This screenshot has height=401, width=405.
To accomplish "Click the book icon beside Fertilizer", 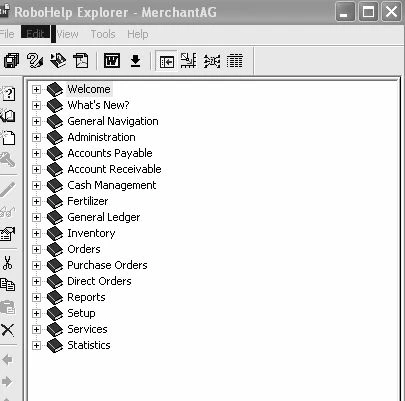I will coord(55,201).
